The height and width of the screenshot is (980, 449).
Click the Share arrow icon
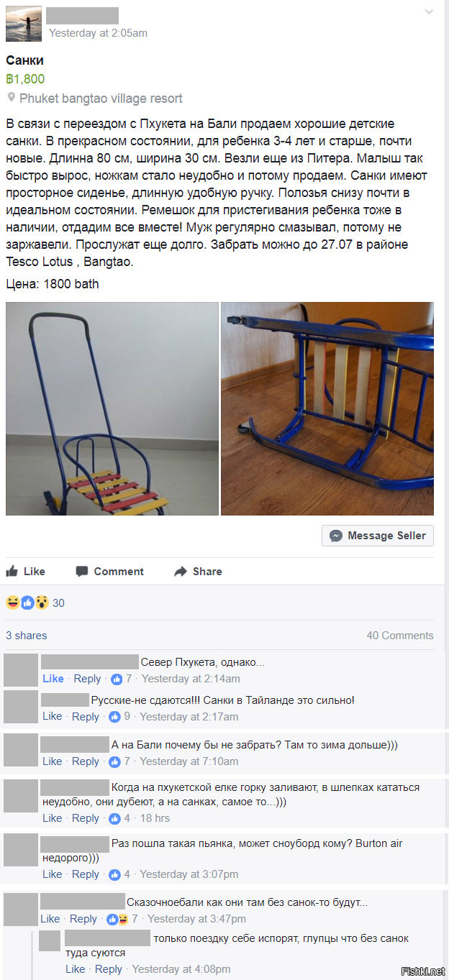pos(181,572)
